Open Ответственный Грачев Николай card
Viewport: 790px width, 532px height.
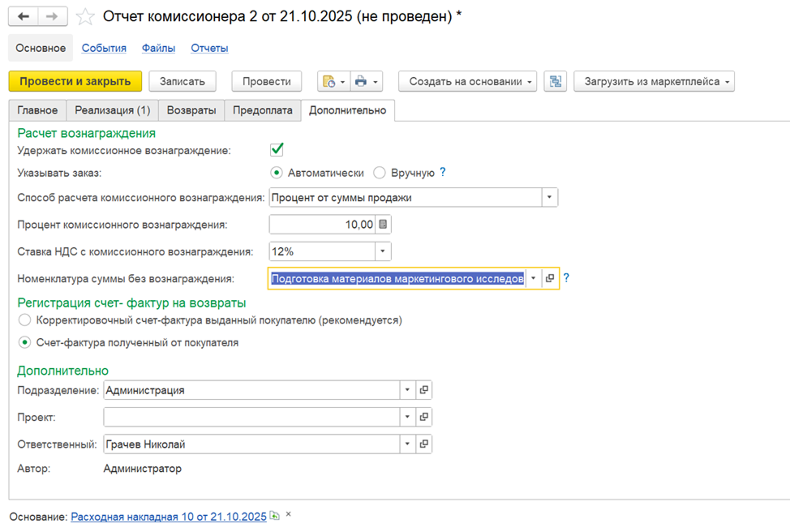[423, 444]
